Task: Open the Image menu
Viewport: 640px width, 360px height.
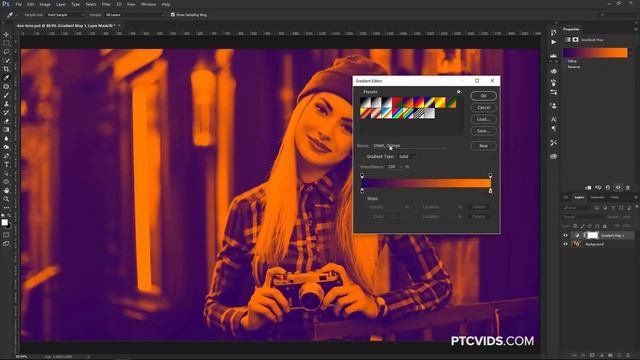Action: coord(45,4)
